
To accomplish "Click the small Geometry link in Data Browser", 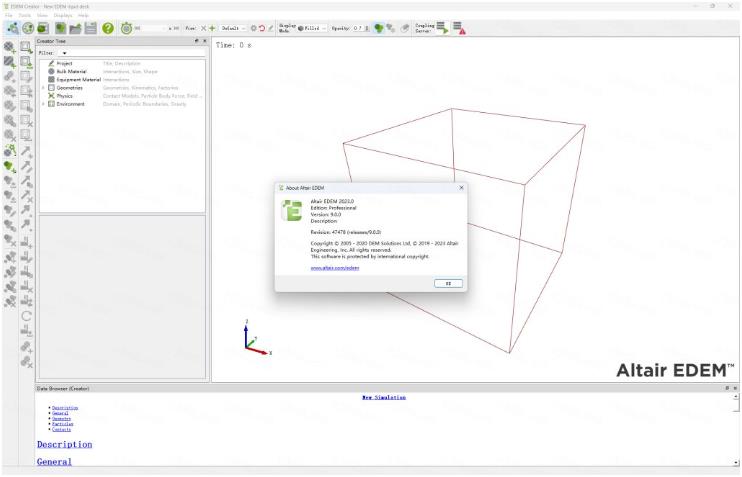I will [x=62, y=419].
